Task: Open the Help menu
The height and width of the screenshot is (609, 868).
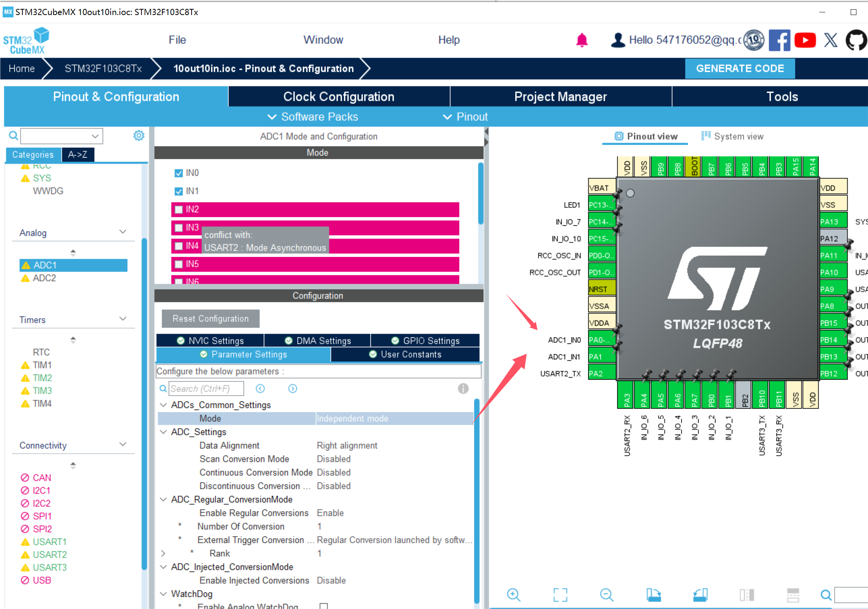Action: tap(449, 40)
